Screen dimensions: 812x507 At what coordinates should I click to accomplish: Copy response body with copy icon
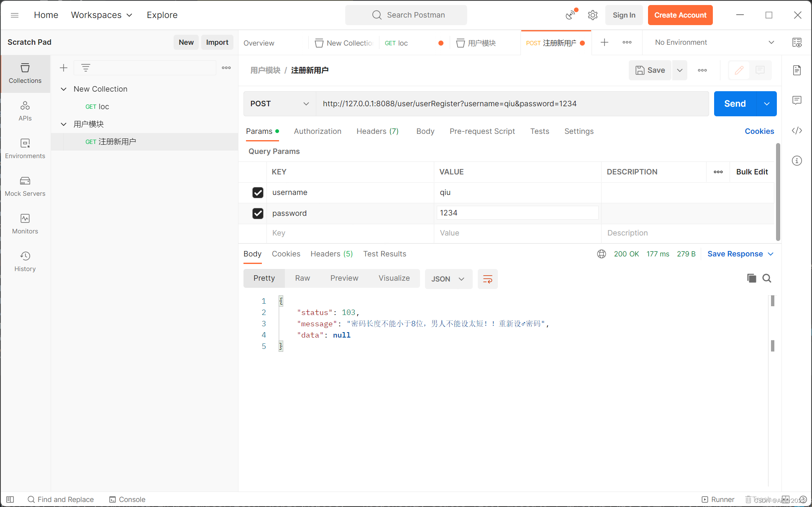click(x=751, y=278)
